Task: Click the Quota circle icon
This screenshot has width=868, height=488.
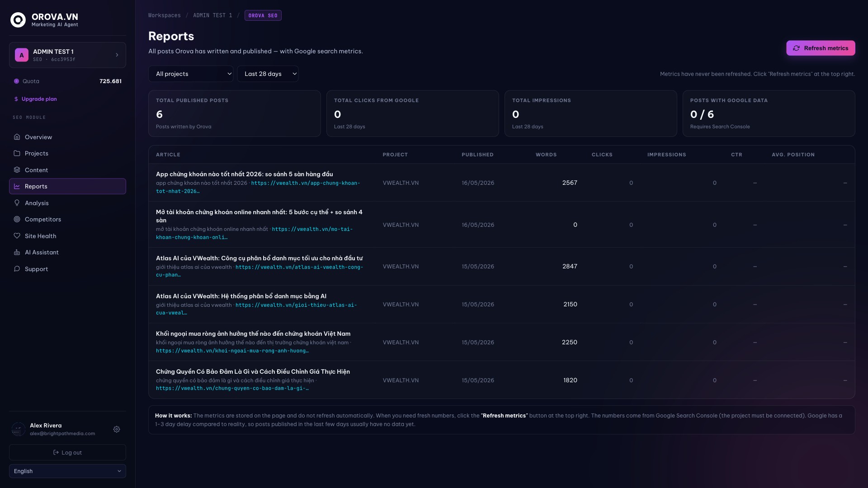Action: tap(16, 81)
